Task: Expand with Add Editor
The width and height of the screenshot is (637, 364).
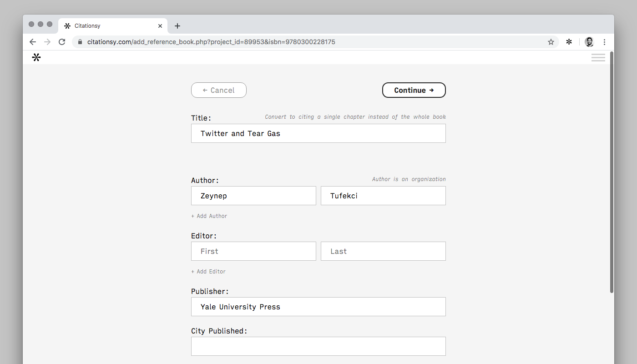Action: click(208, 272)
